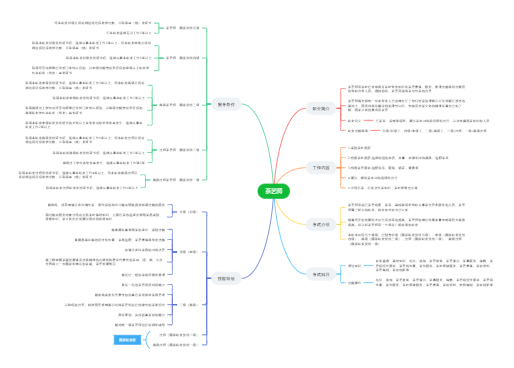The height and width of the screenshot is (368, 514).
Task: Click the 高级茶艺师 国家资格三级 subtopic under 报考条件
Action: point(179,105)
